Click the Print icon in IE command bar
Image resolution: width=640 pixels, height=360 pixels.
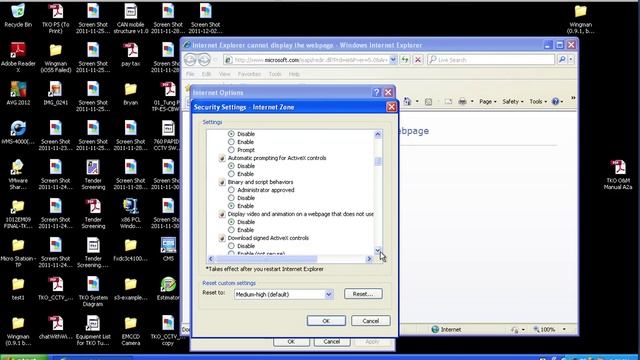coord(462,102)
